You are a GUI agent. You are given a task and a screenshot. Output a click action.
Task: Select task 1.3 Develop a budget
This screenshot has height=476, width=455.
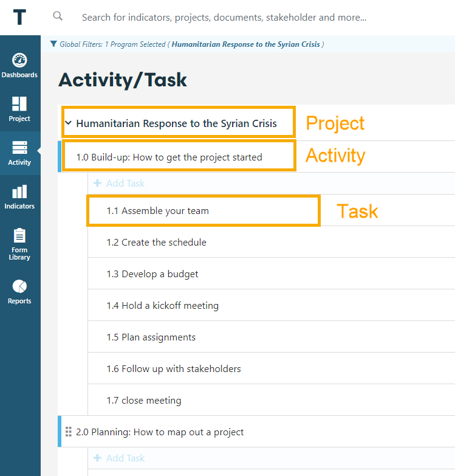pos(152,274)
